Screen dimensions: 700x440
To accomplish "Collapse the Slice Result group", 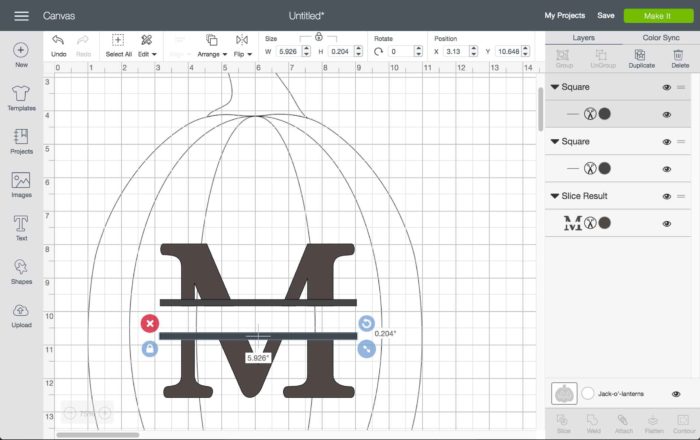I will click(x=554, y=196).
